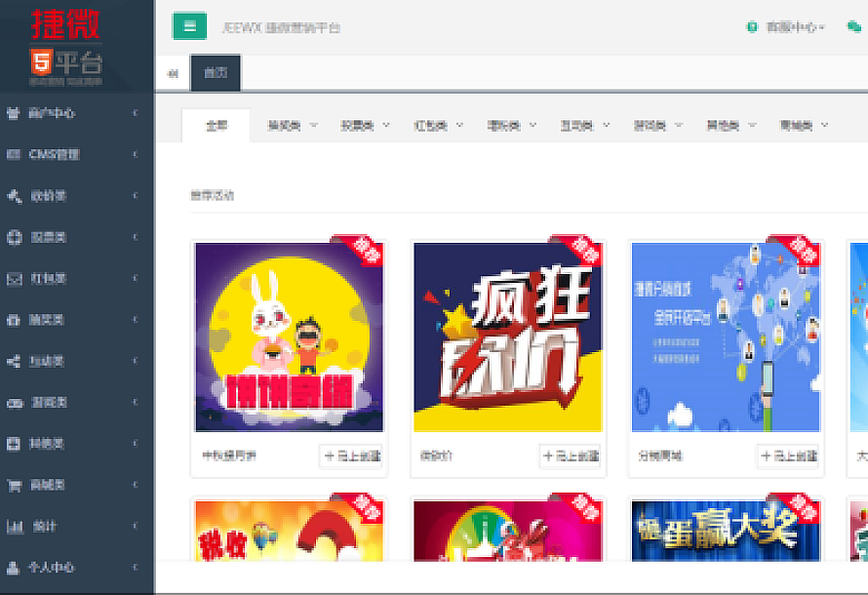Select the 全部 category tab

tap(216, 126)
